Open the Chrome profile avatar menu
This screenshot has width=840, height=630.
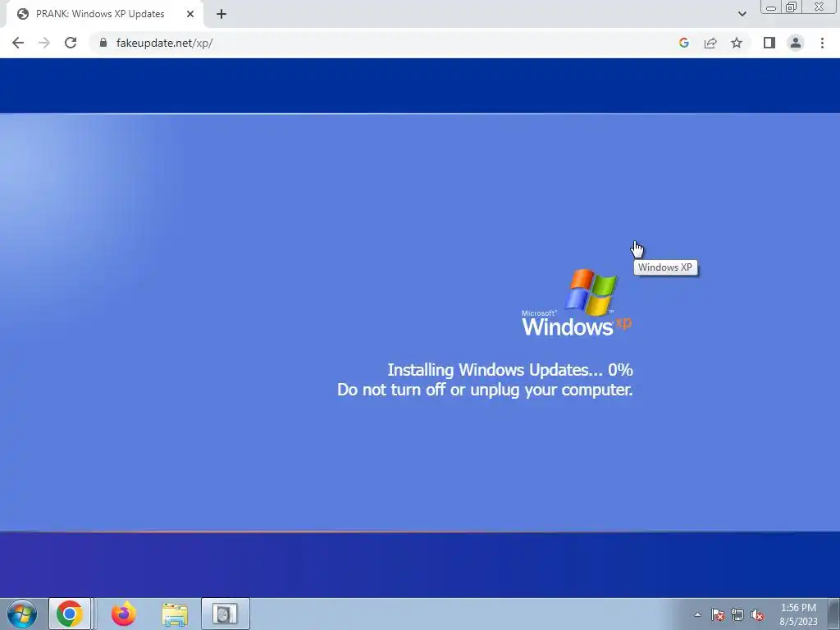click(796, 43)
